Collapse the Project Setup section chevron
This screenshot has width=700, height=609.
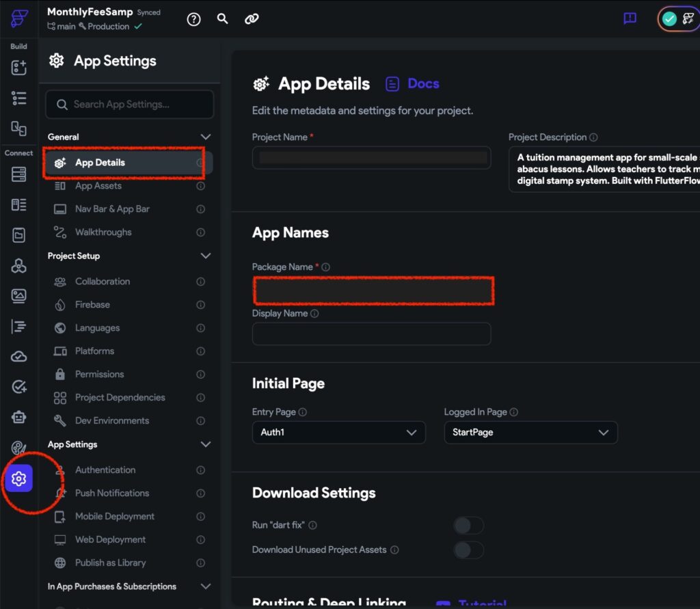(x=205, y=256)
